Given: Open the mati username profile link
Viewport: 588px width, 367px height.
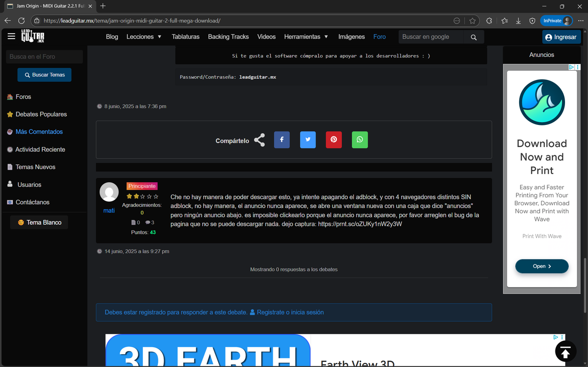Looking at the screenshot, I should [x=109, y=210].
